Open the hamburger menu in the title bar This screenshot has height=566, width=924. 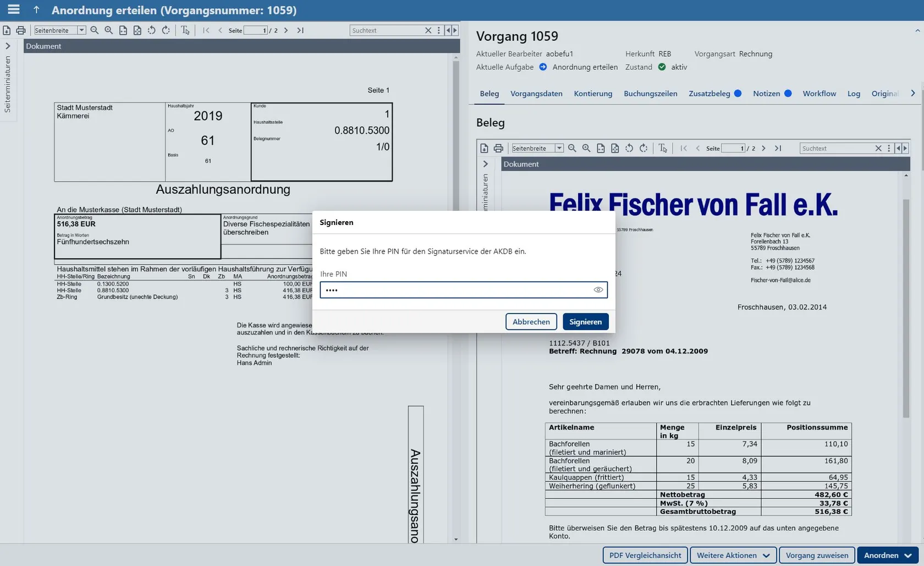coord(14,10)
